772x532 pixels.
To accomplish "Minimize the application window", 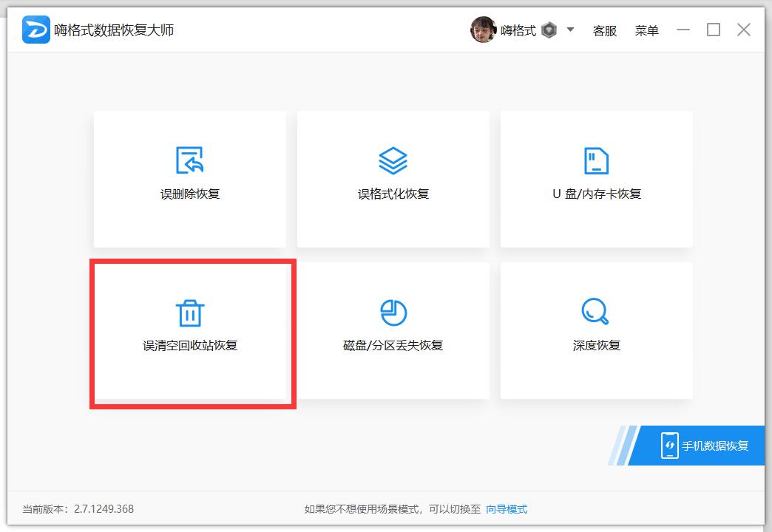I will [x=683, y=30].
